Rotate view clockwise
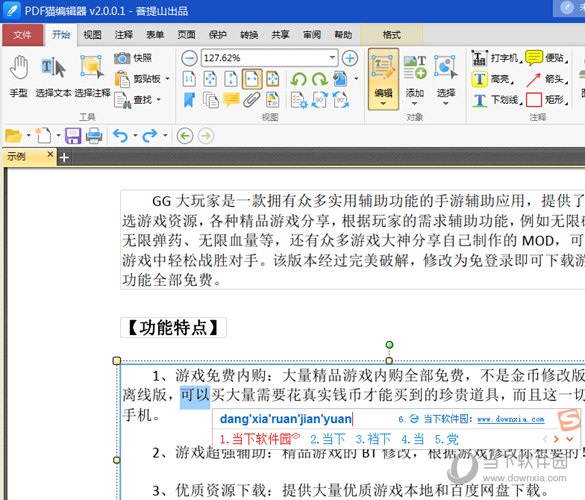This screenshot has width=585, height=500. [x=320, y=79]
